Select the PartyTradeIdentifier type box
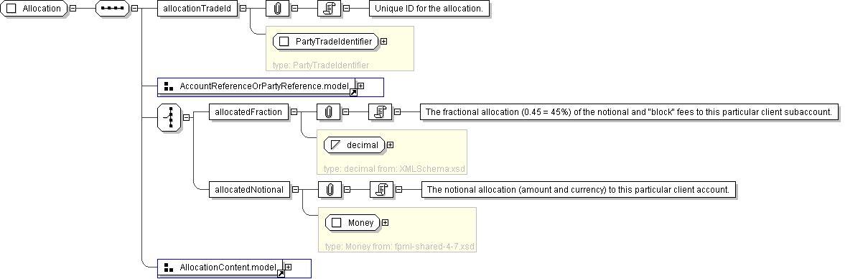 (326, 42)
